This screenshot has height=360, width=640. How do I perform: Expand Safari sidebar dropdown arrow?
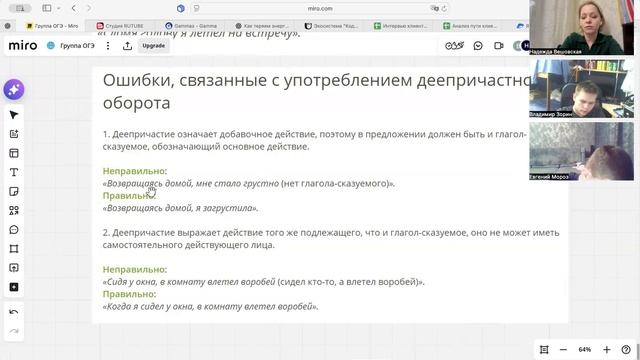(59, 8)
